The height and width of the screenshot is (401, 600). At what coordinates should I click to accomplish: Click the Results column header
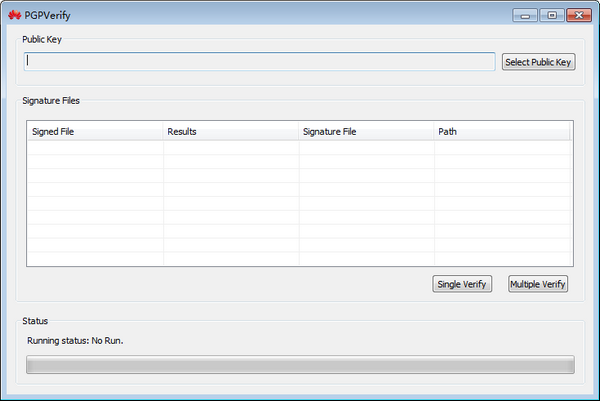pyautogui.click(x=230, y=131)
